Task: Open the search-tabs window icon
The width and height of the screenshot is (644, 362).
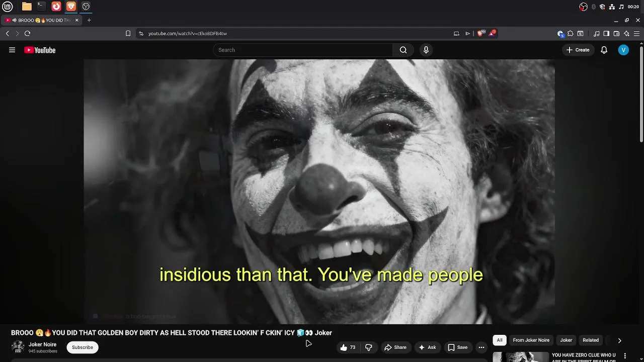Action: [x=580, y=34]
